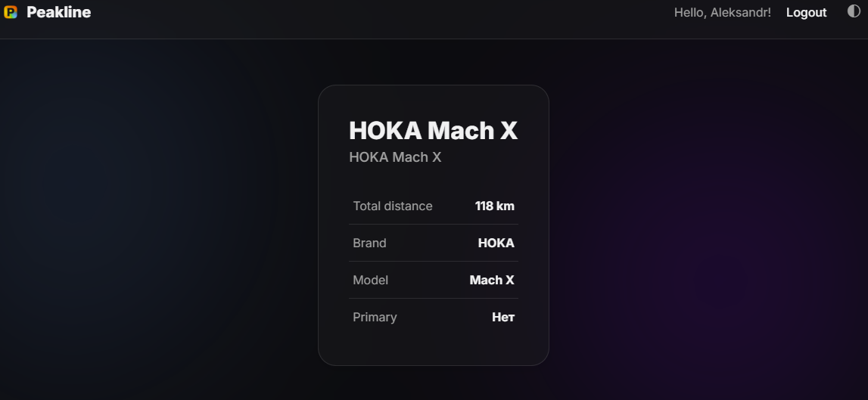The image size is (868, 400).
Task: Select the Нет primary value
Action: (x=503, y=317)
